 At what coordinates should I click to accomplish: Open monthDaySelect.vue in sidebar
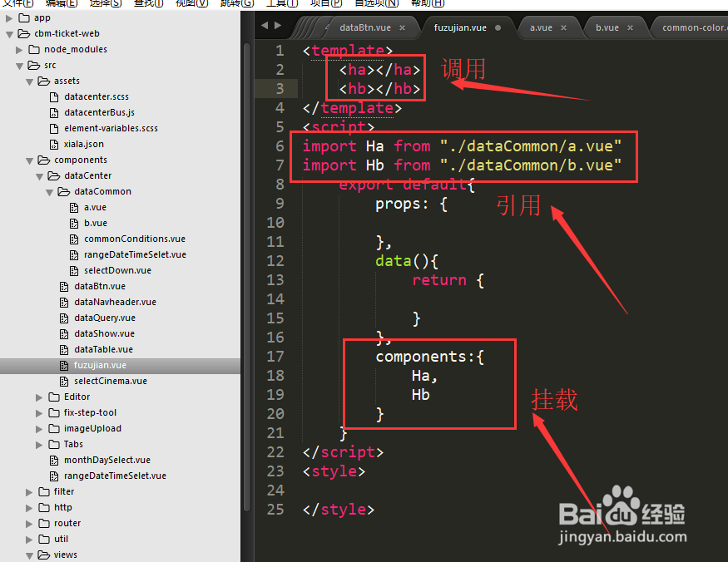tap(107, 460)
